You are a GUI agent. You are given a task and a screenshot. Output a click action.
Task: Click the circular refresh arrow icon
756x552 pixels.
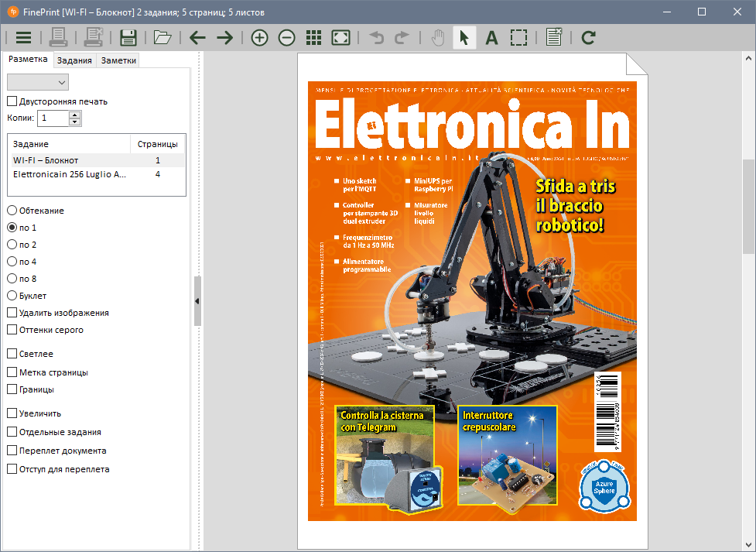coord(589,38)
